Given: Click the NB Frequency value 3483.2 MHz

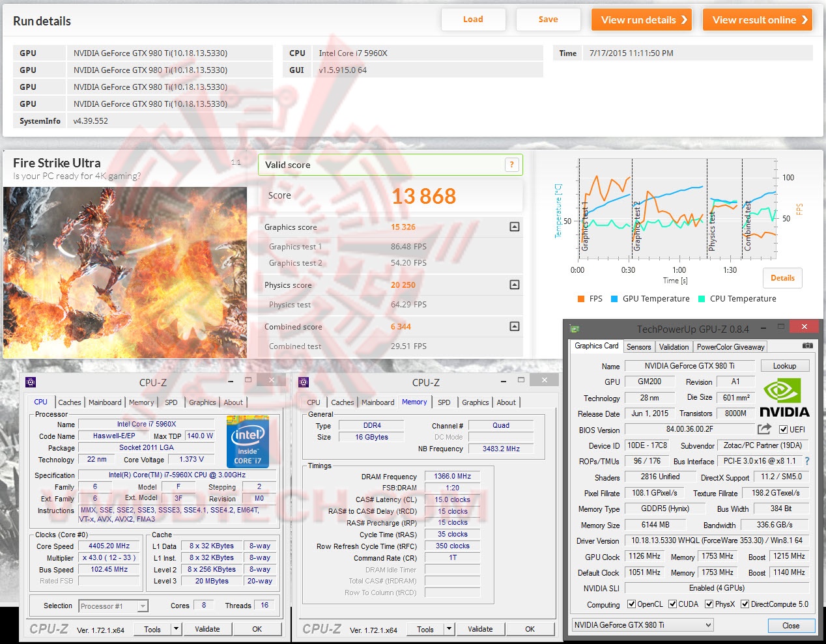Looking at the screenshot, I should coord(501,449).
